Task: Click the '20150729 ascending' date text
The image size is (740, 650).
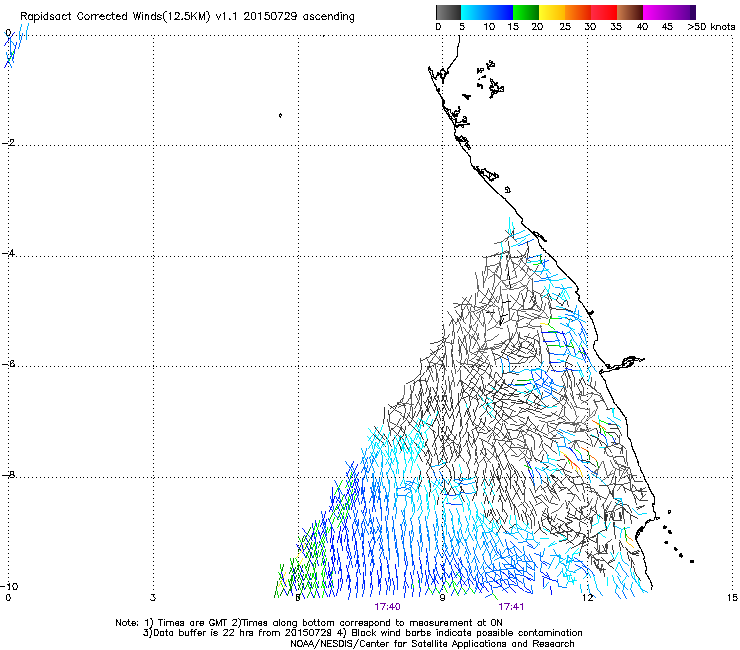Action: pyautogui.click(x=299, y=17)
